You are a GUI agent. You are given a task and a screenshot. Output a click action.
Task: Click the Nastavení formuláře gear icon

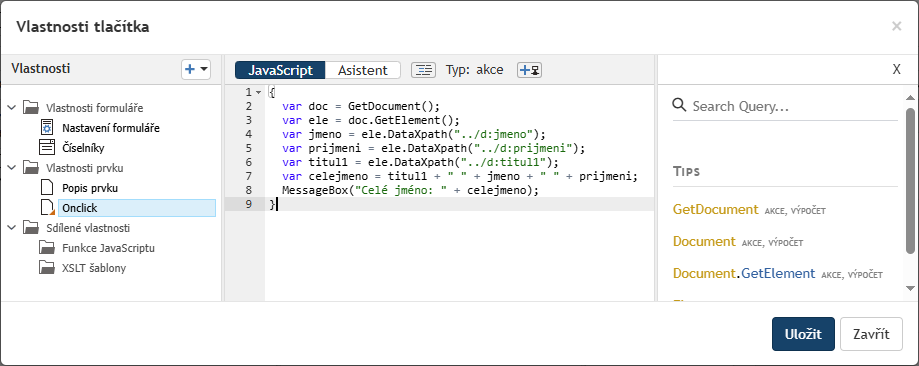[x=47, y=127]
